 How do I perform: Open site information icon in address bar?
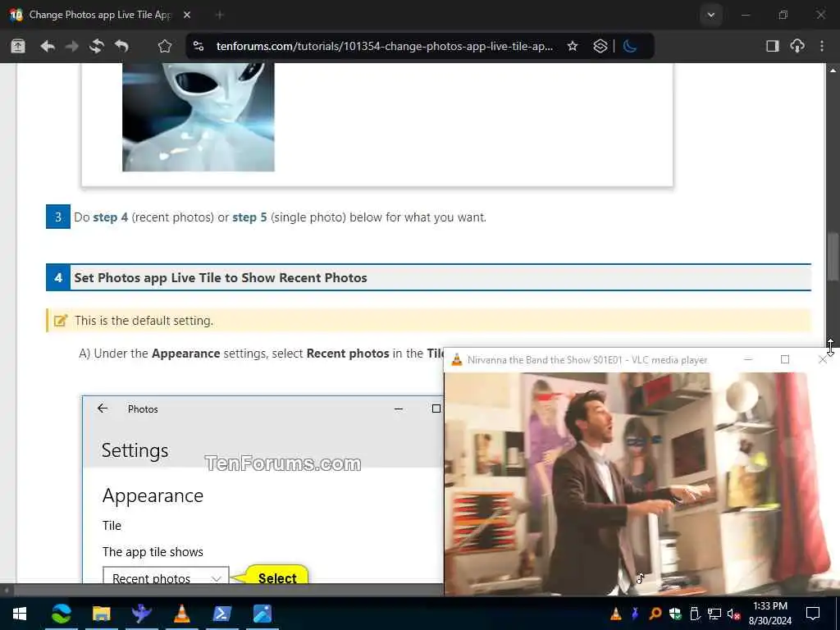(199, 47)
